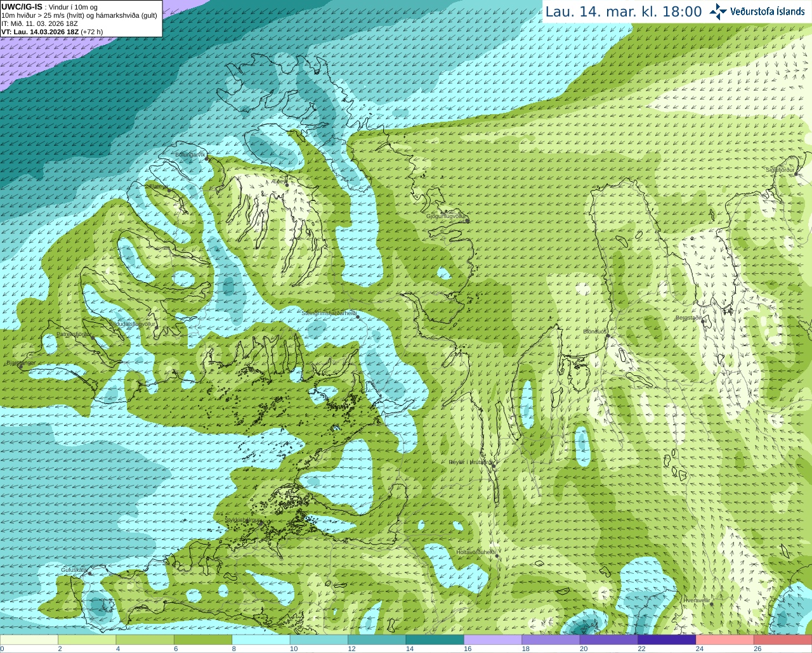The width and height of the screenshot is (812, 653).
Task: Click the Æðey station marker
Action: [x=286, y=185]
